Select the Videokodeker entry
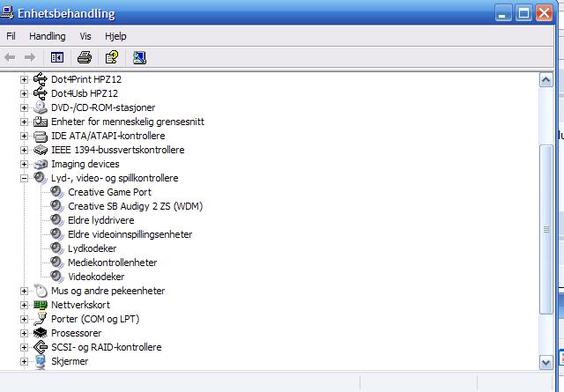The width and height of the screenshot is (564, 392). click(96, 277)
